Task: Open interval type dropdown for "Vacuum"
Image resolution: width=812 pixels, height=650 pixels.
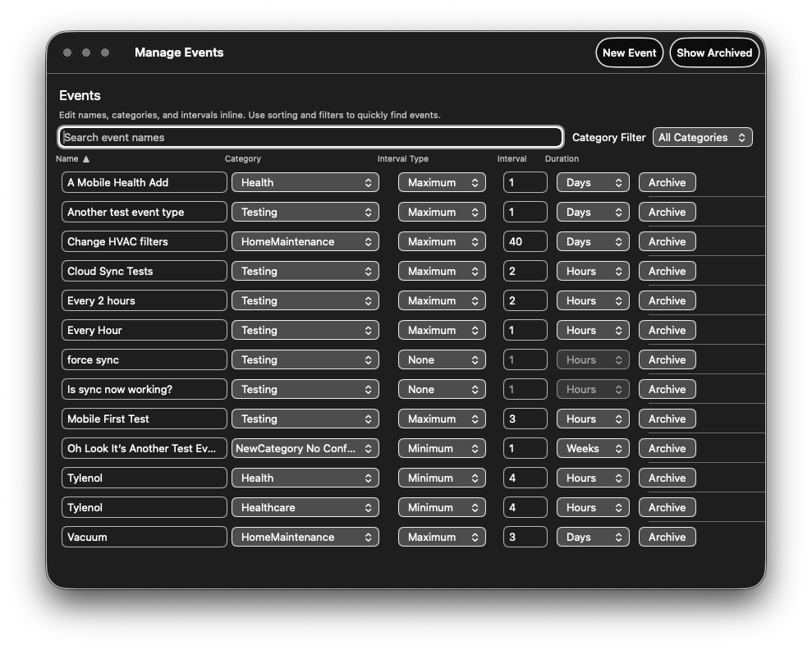Action: coord(442,537)
